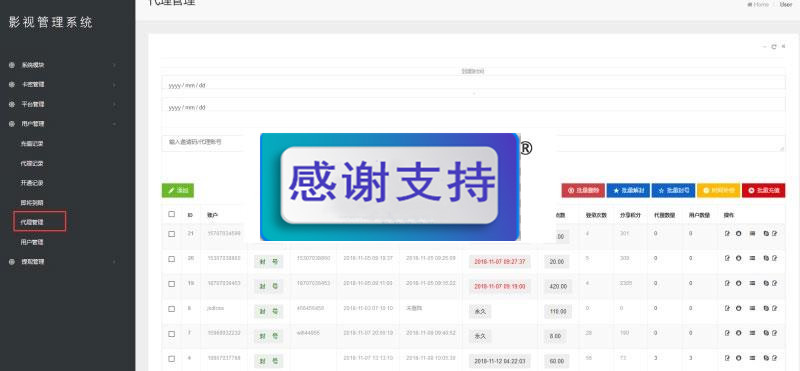Screen dimensions: 800x371
Task: Tick the checkbox for the ID 21 row
Action: pos(171,234)
